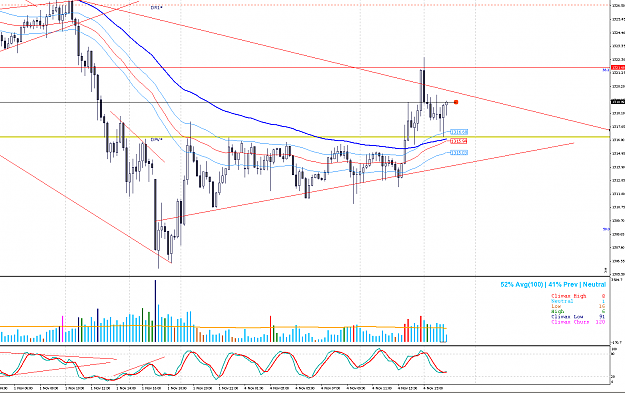
Task: Click the red middle band price label
Action: click(x=458, y=141)
